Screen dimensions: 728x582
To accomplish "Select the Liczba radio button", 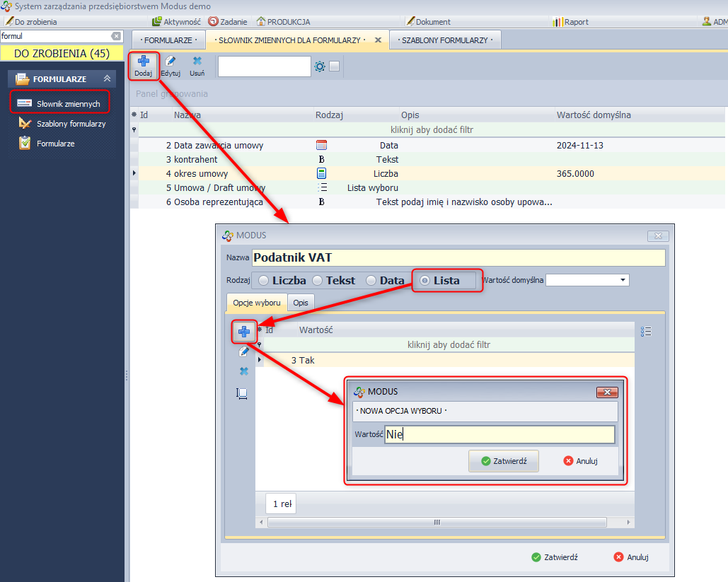I will click(x=264, y=281).
